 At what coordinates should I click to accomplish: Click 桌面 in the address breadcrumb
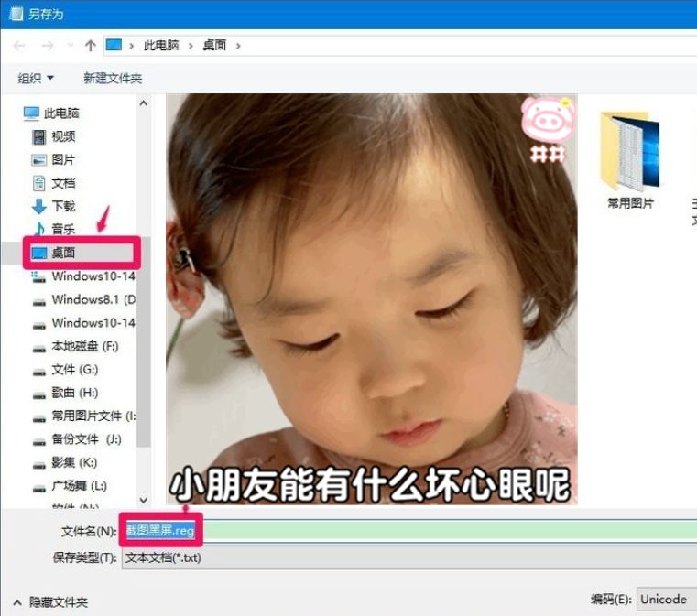coord(214,45)
